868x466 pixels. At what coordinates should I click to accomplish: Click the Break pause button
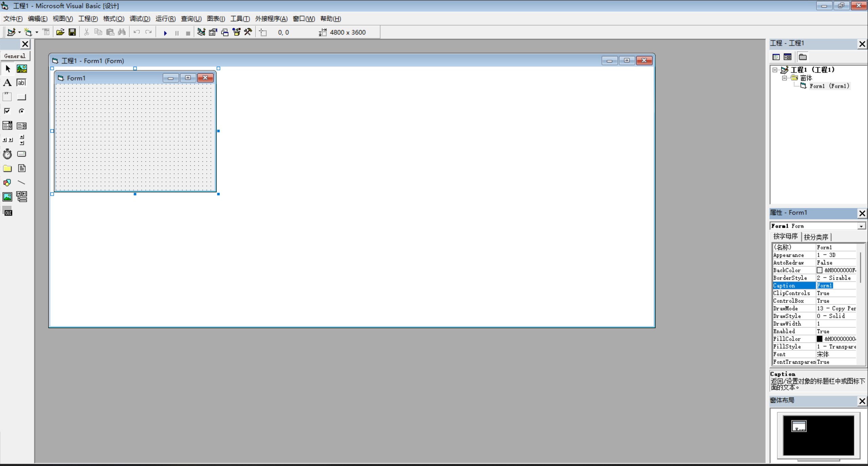pyautogui.click(x=177, y=33)
